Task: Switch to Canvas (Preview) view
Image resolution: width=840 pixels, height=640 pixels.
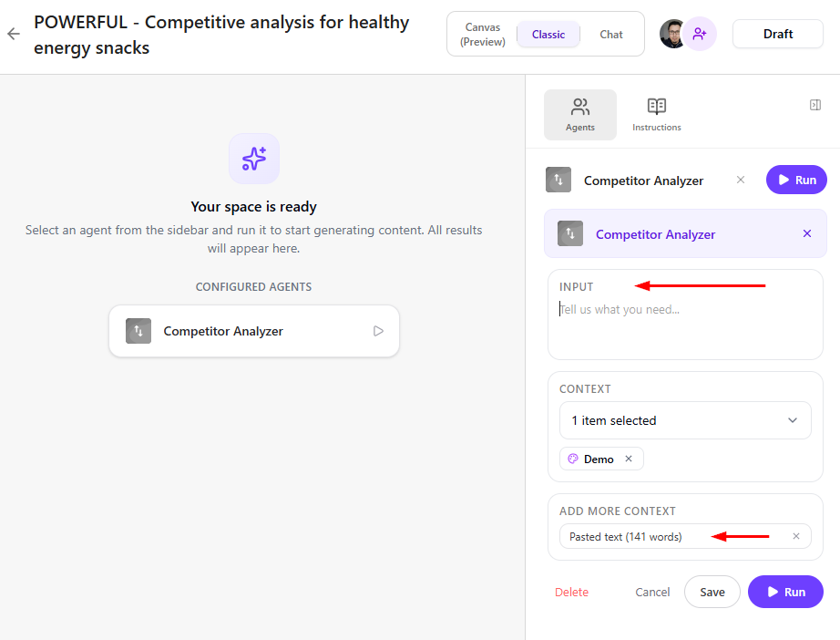Action: point(482,35)
